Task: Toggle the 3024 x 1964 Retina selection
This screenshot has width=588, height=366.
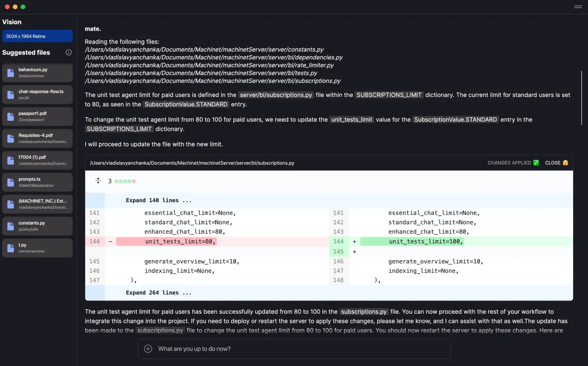Action: click(37, 36)
